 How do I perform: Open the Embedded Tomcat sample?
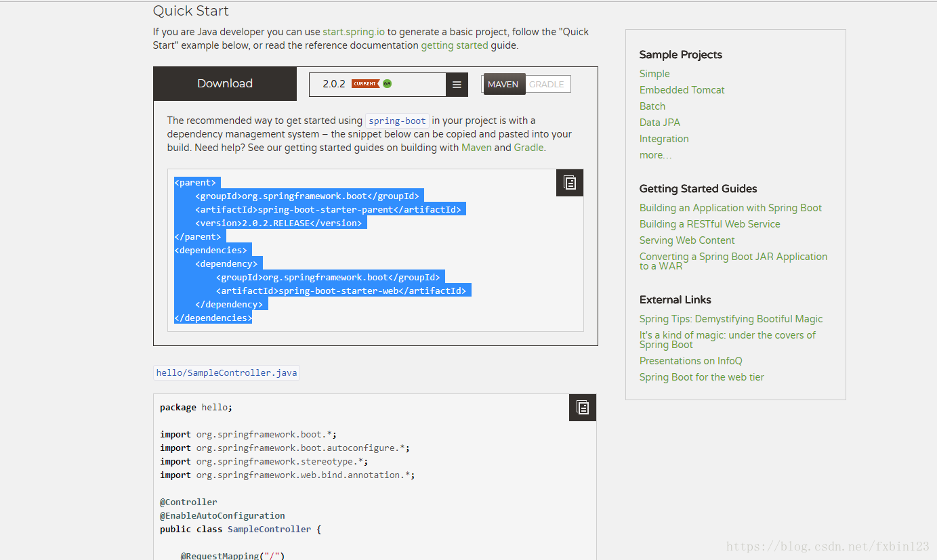682,90
